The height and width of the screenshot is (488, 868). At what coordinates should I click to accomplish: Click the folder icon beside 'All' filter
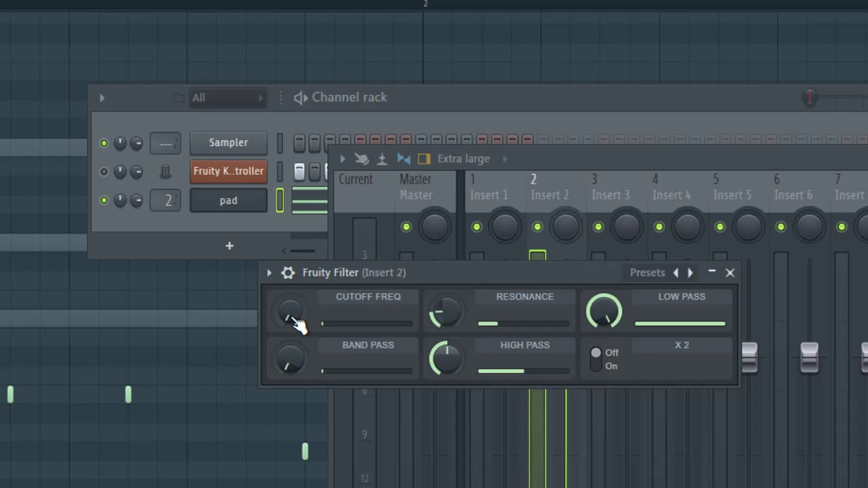point(179,98)
